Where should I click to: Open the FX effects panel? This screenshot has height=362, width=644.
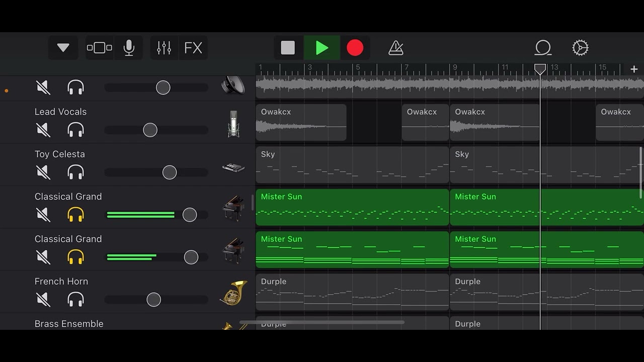tap(193, 48)
